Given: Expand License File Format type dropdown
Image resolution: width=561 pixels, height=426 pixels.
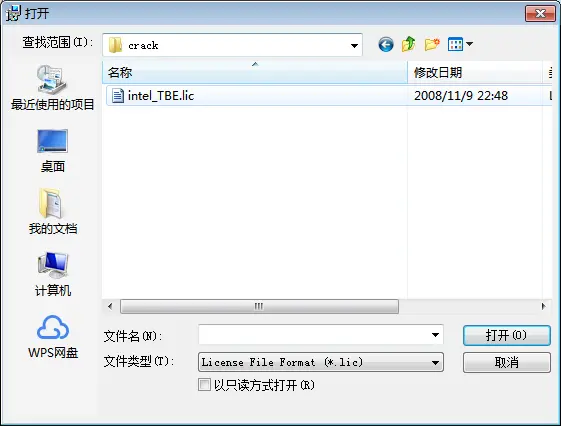Looking at the screenshot, I should tap(435, 362).
